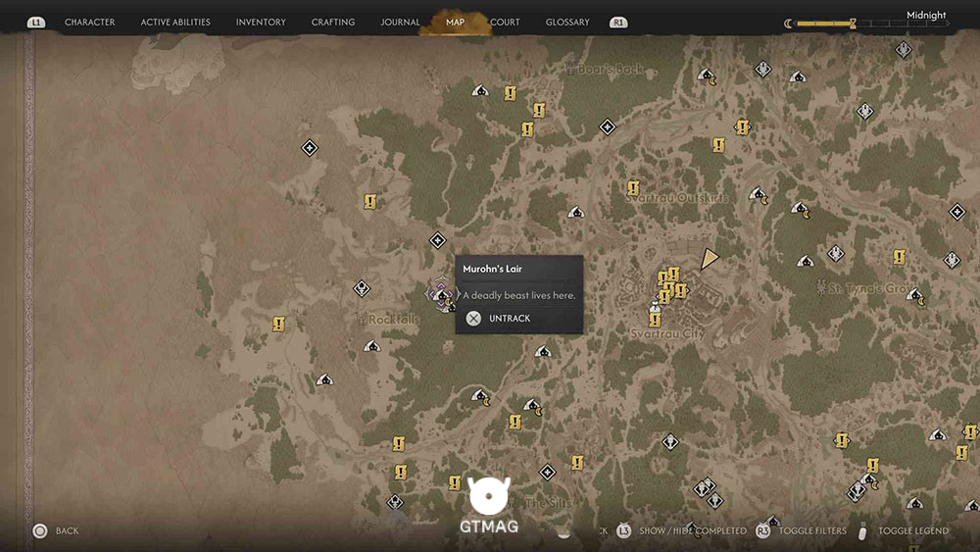Select the yellow player arrow near Svartrau City
The width and height of the screenshot is (980, 552).
coord(710,259)
